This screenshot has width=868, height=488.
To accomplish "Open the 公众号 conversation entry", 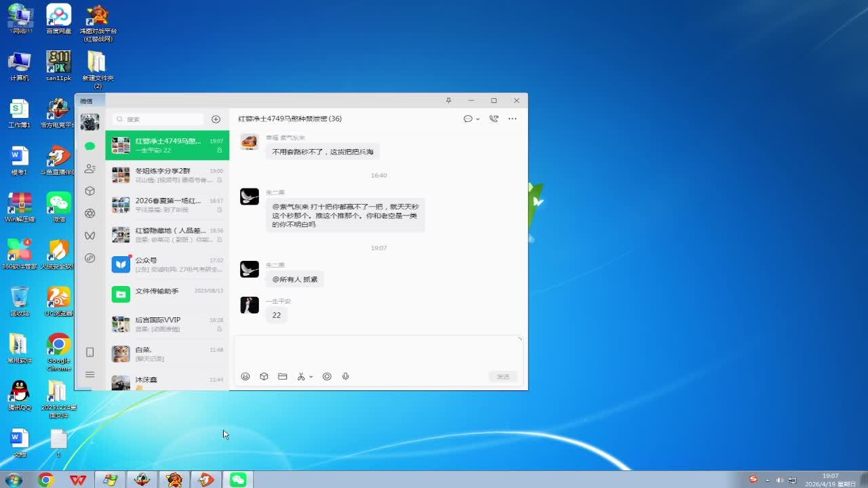I will coord(167,264).
